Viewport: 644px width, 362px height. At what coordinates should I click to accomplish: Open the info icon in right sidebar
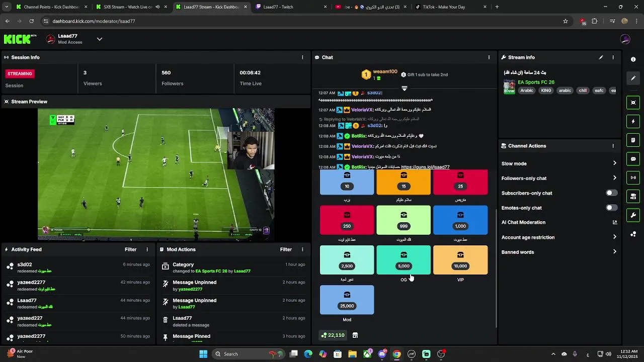[633, 59]
